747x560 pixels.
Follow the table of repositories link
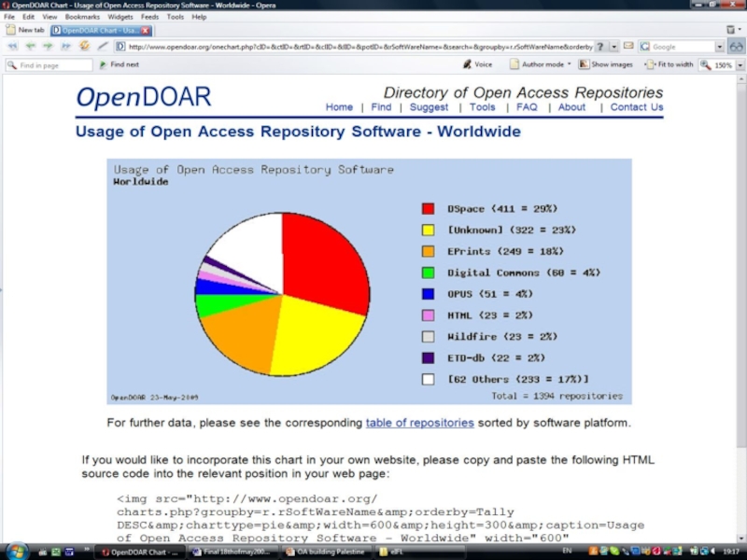pyautogui.click(x=419, y=423)
